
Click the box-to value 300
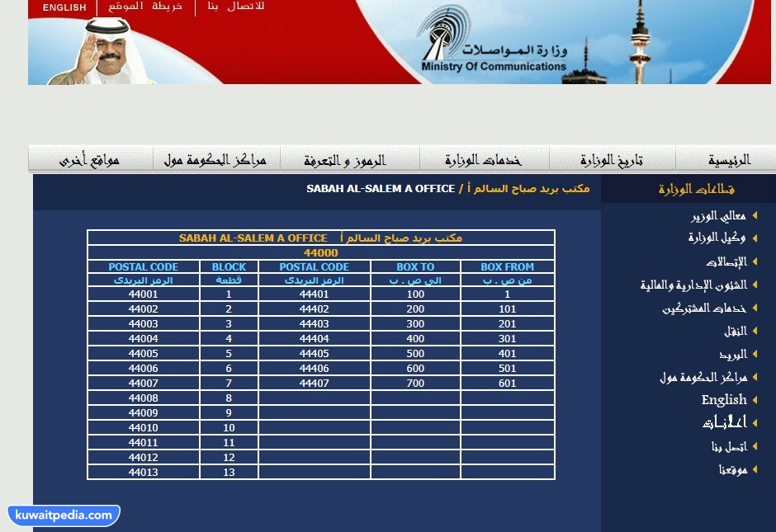coord(415,324)
